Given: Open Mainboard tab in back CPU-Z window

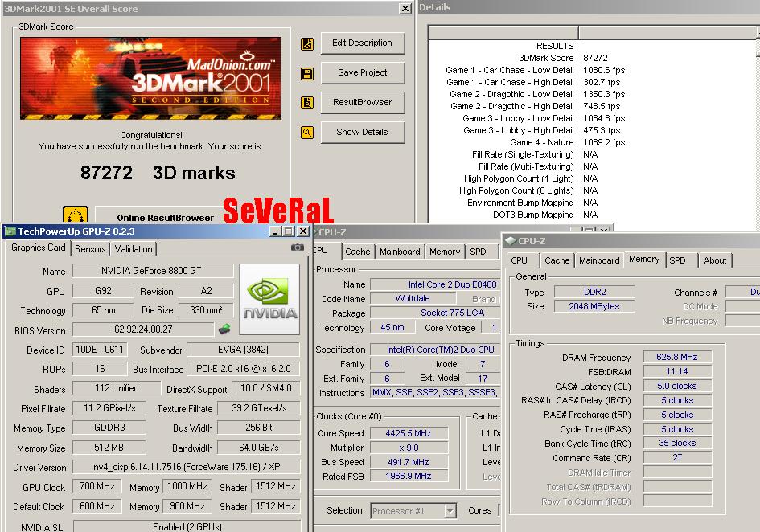Looking at the screenshot, I should click(400, 252).
